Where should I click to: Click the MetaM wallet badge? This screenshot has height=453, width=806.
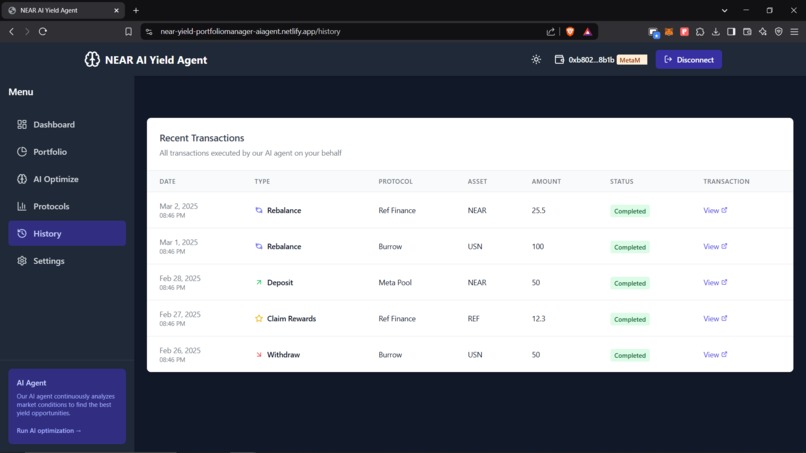click(x=631, y=60)
